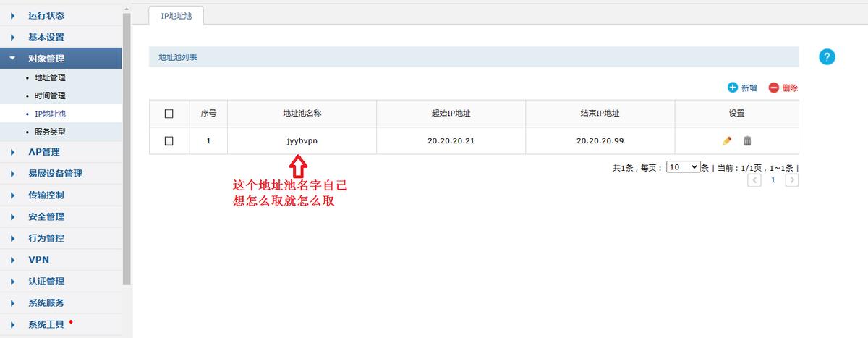
Task: Click the pencil edit icon for jyybvpn
Action: pos(727,141)
